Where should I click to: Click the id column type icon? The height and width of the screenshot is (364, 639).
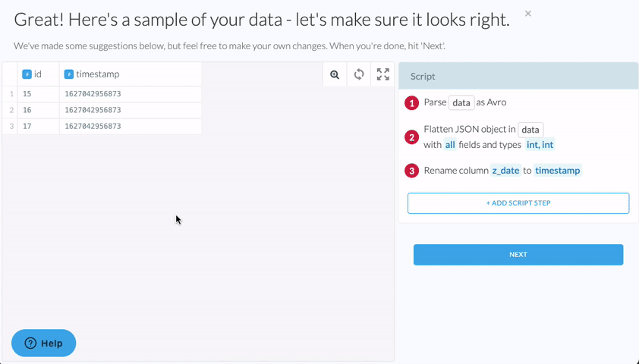coord(27,74)
